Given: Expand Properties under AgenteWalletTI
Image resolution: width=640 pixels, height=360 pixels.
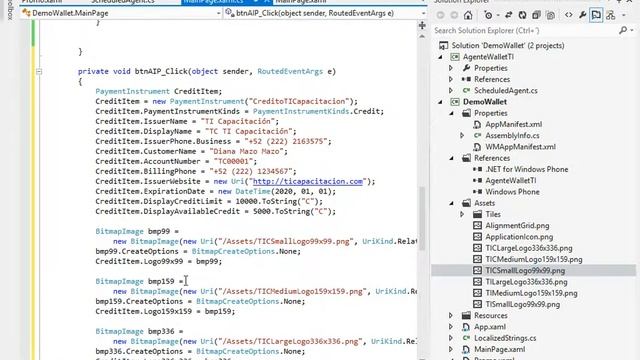Looking at the screenshot, I should (451, 68).
